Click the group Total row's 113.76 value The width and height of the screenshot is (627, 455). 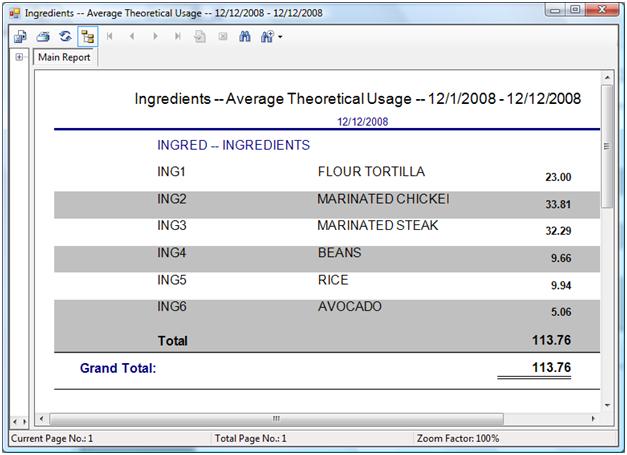[x=551, y=340]
